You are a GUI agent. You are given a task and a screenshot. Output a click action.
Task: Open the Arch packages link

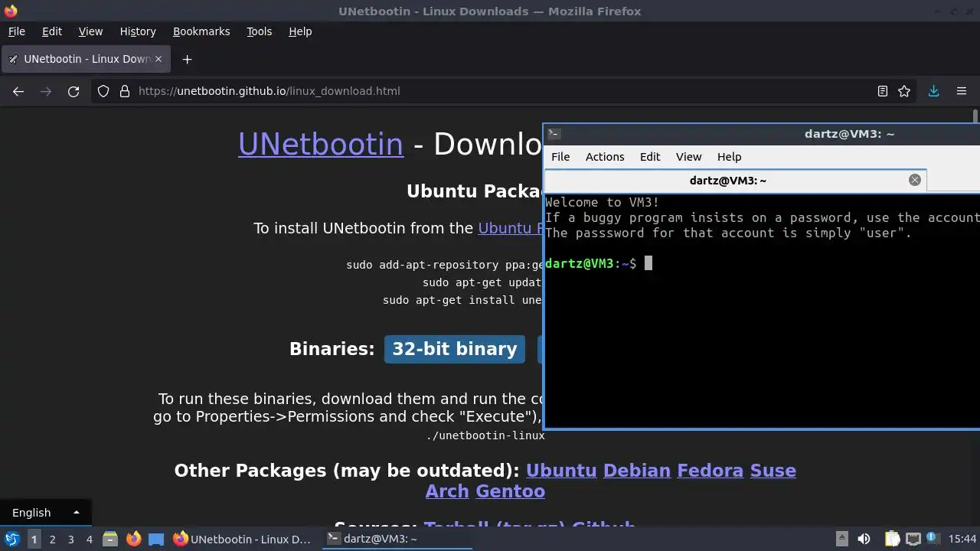pos(447,491)
